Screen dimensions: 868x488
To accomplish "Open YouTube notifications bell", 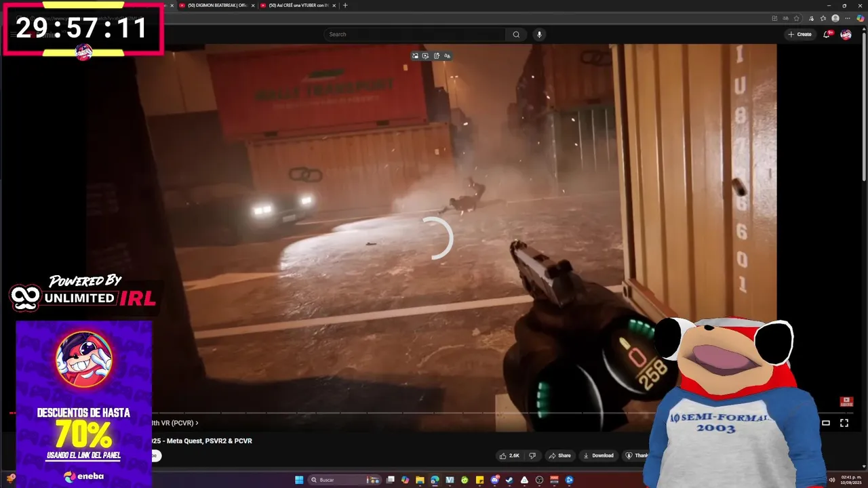I will pos(827,35).
